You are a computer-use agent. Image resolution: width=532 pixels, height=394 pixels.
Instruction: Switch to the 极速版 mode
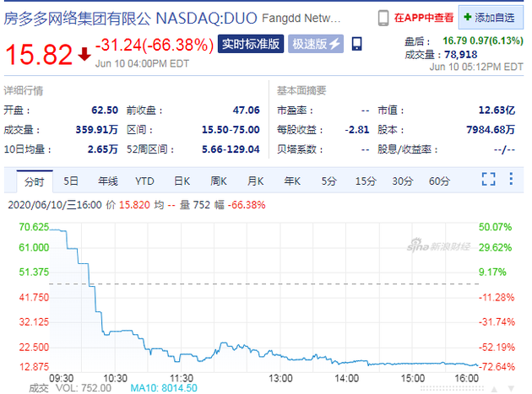click(x=316, y=44)
